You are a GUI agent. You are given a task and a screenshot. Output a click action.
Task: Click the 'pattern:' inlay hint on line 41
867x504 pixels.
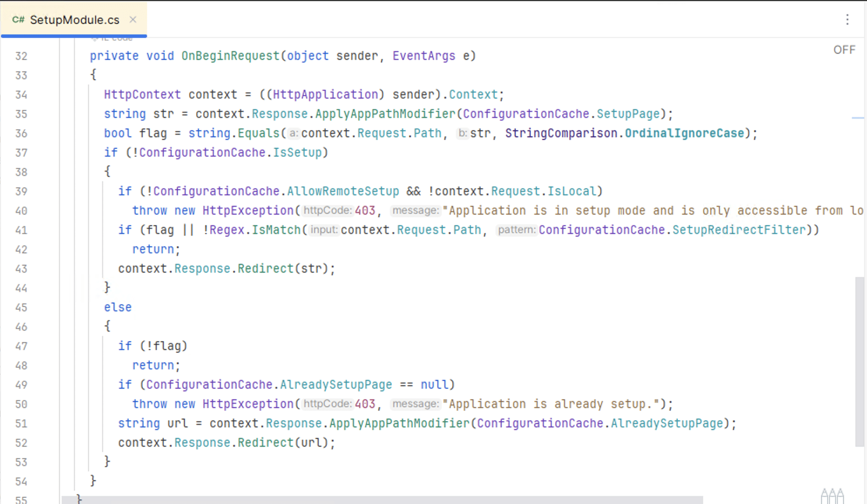click(x=516, y=230)
